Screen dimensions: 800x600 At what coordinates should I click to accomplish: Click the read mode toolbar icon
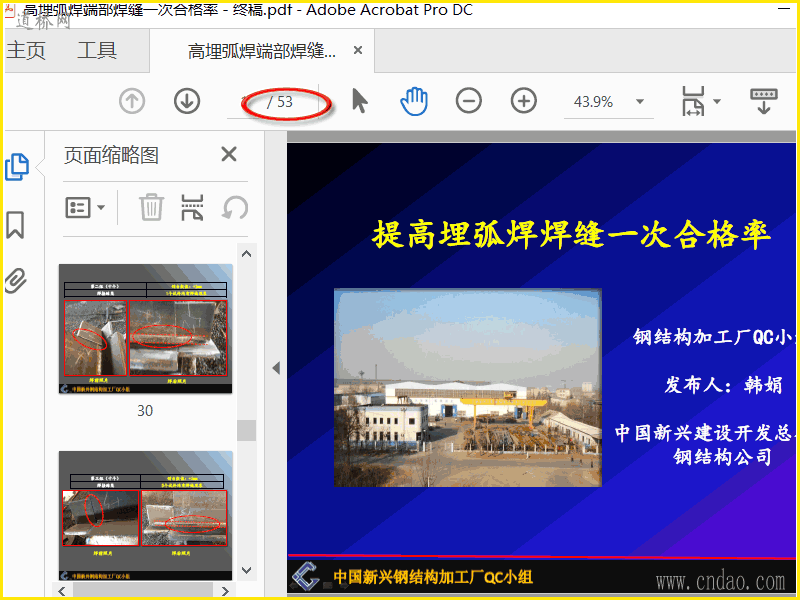763,101
